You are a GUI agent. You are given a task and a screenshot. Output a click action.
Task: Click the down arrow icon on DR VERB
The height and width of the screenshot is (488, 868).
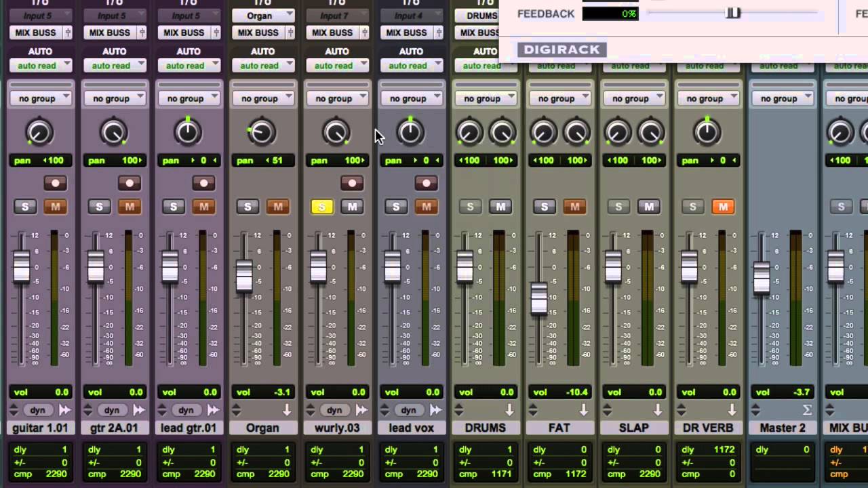click(732, 410)
